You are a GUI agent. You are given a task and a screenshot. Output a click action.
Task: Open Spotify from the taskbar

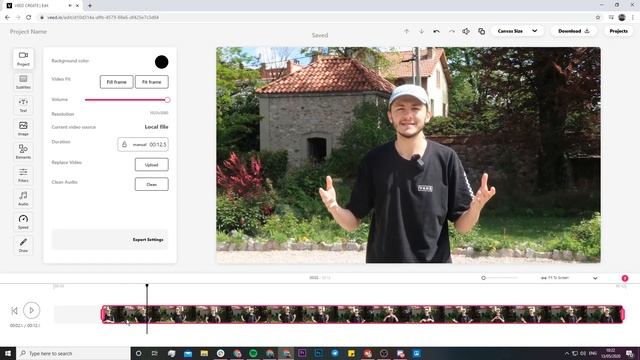tap(253, 353)
